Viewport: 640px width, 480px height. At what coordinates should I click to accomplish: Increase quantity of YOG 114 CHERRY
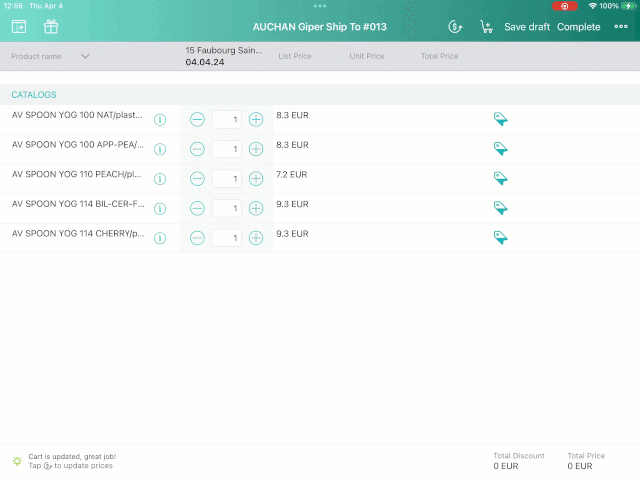[256, 238]
